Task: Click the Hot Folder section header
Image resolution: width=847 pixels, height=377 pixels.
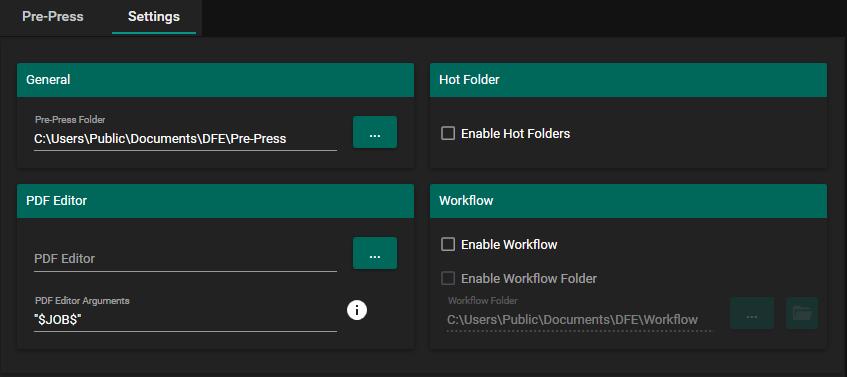Action: [628, 80]
